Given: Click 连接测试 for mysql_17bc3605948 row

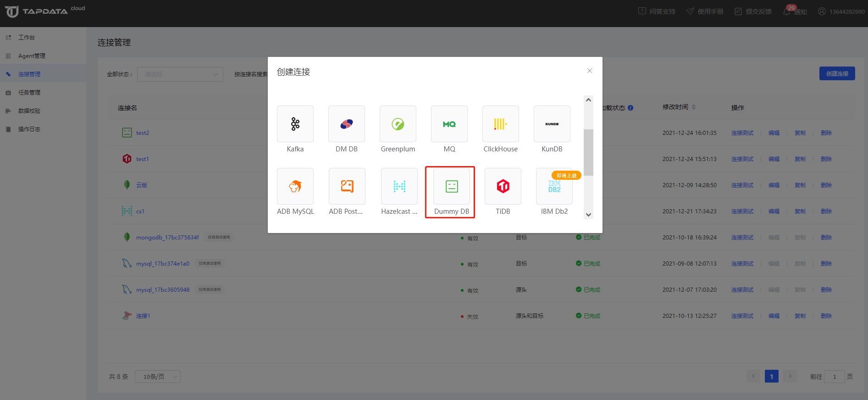Looking at the screenshot, I should [x=742, y=290].
